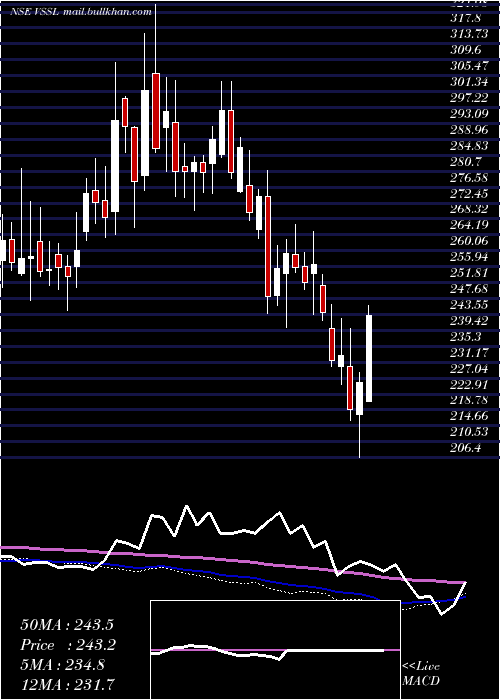Click the 235.3 price axis label
The width and height of the screenshot is (500, 700).
[465, 337]
